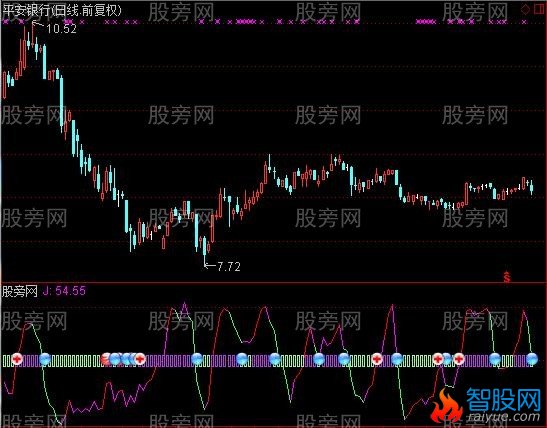The image size is (547, 428).
Task: Click the 10.52 high price label
Action: tap(61, 29)
